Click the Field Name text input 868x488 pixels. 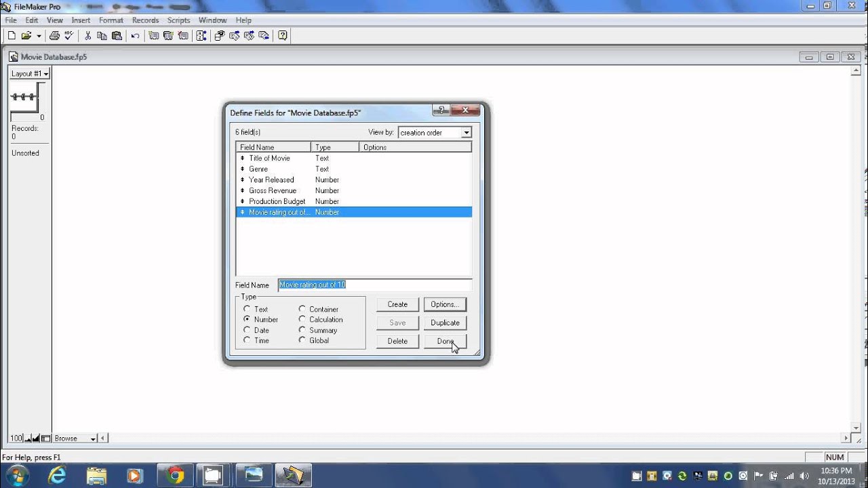click(375, 285)
